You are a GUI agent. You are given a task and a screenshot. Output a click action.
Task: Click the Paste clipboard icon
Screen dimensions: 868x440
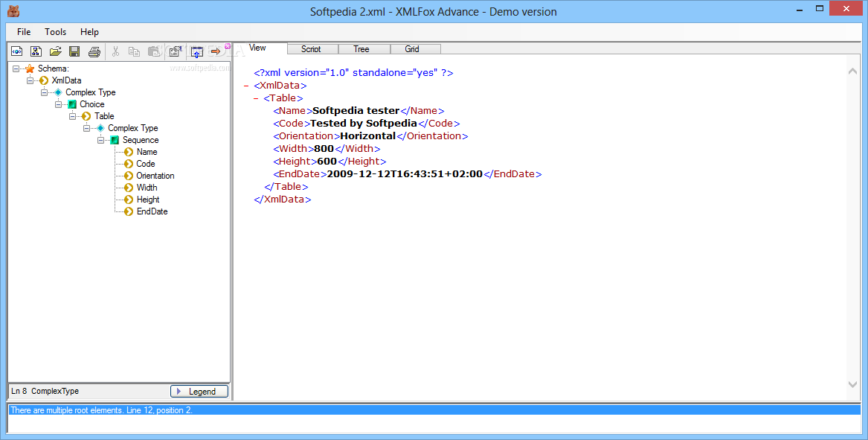154,51
